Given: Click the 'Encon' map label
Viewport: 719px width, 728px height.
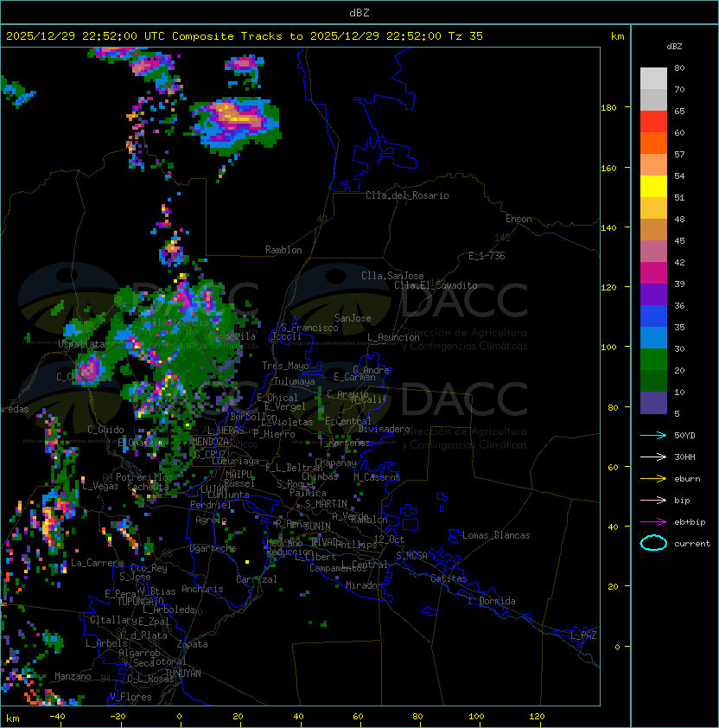Looking at the screenshot, I should click(x=519, y=219).
